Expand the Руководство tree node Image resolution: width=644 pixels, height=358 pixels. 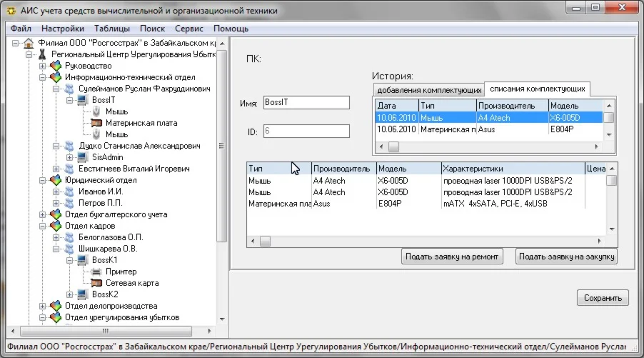(x=43, y=66)
